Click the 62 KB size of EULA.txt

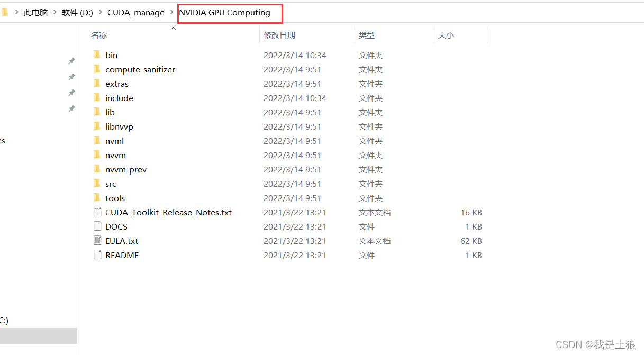click(x=471, y=241)
